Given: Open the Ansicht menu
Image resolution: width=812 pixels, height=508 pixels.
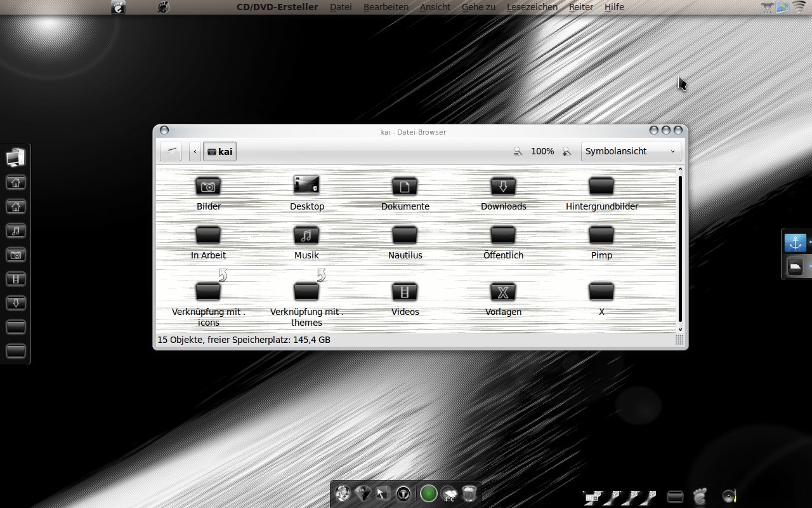Looking at the screenshot, I should pyautogui.click(x=435, y=7).
